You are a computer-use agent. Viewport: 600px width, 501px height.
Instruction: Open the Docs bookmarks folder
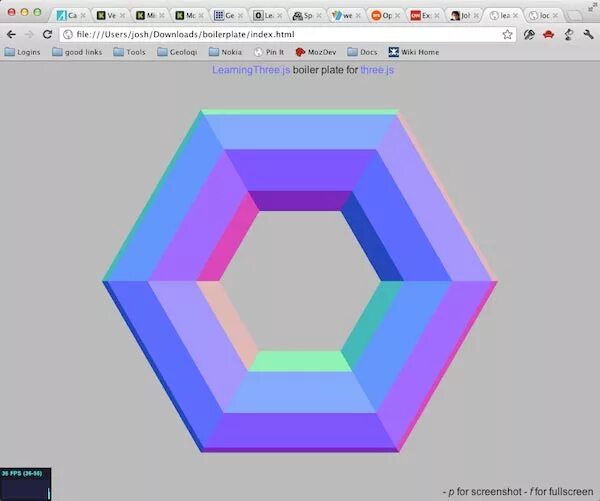click(362, 52)
